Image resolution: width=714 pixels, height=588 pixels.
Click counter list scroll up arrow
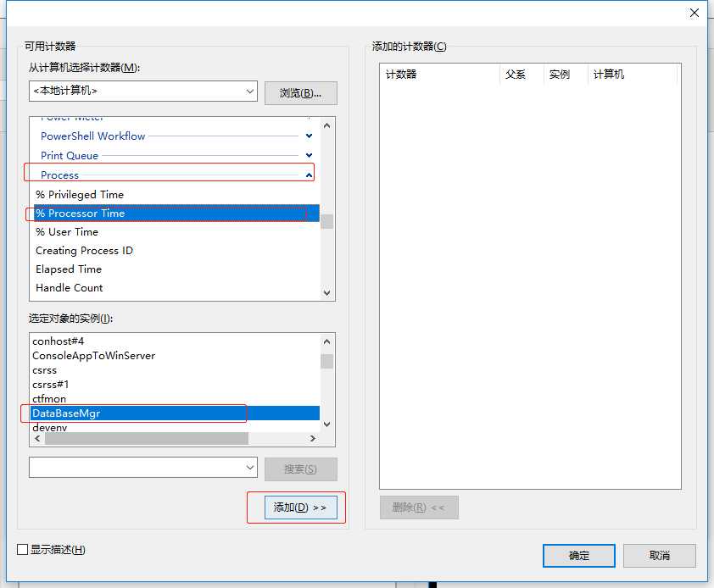[x=327, y=125]
